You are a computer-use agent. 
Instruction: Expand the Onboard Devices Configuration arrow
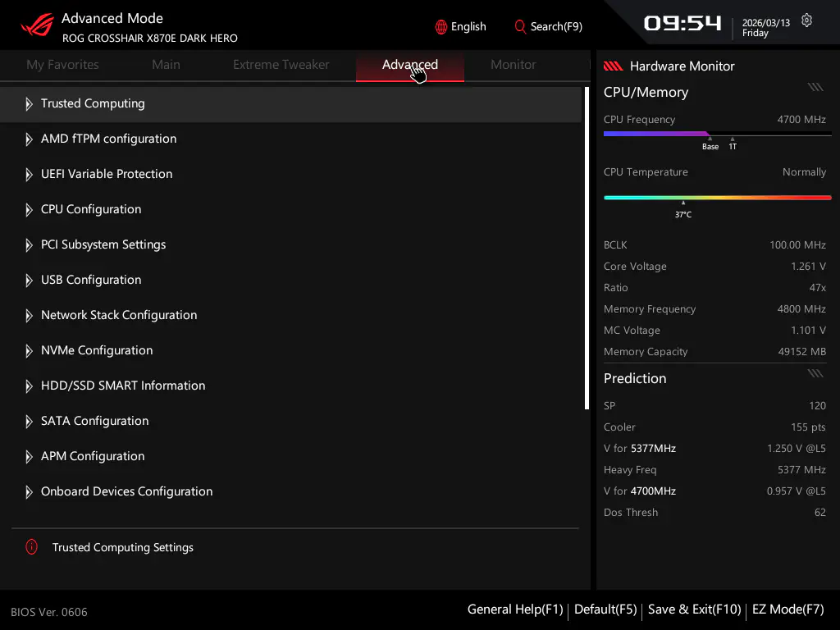(29, 492)
